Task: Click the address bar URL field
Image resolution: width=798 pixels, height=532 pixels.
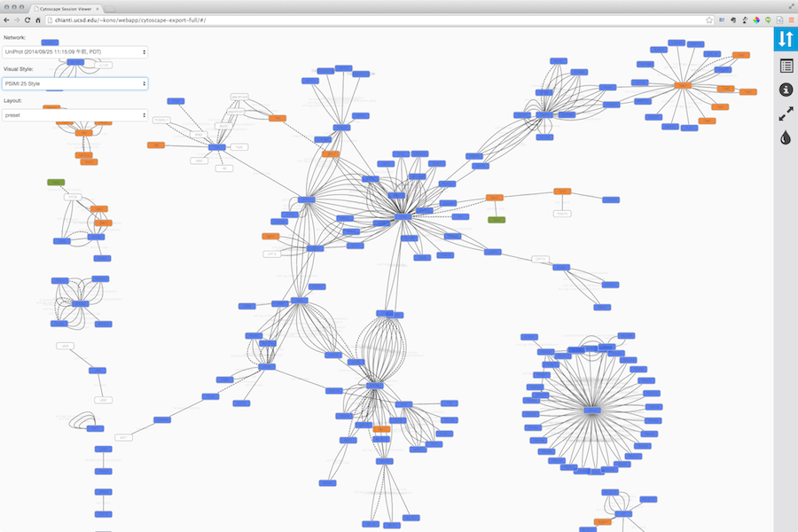Action: tap(355, 20)
